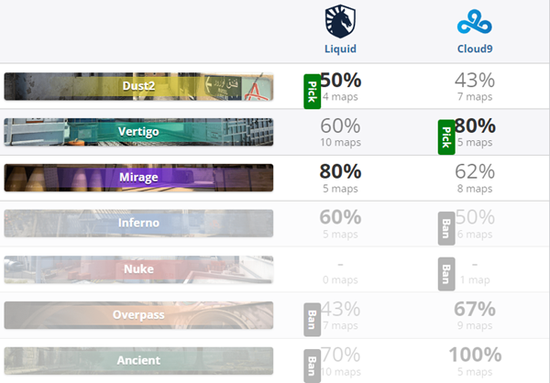
Task: Click Liquid's 80% Mirage win rate
Action: click(340, 172)
